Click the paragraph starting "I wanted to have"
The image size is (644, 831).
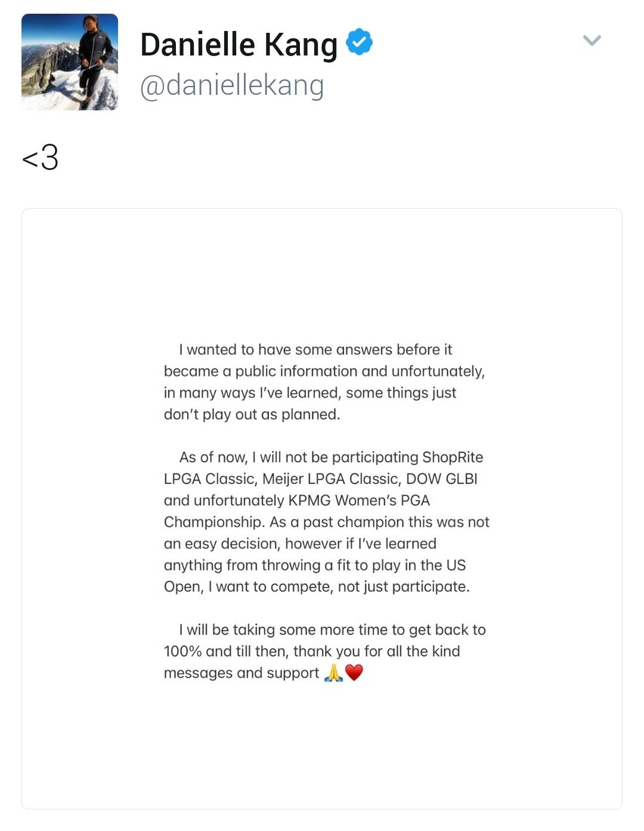tap(324, 382)
